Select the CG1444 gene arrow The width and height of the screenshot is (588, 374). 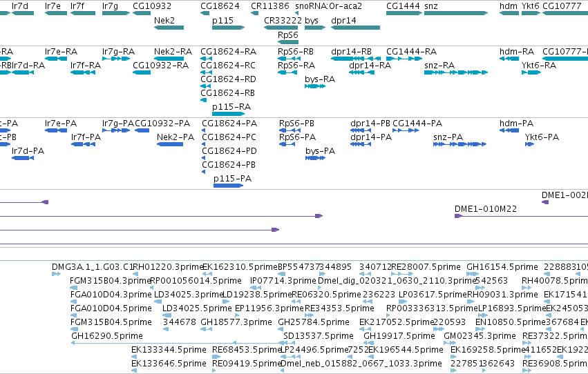[404, 13]
